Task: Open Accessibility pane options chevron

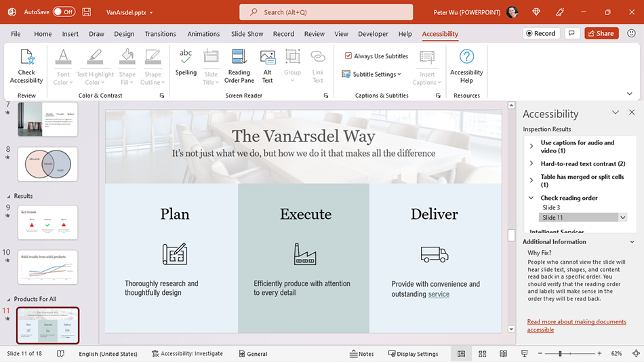Action: [x=616, y=112]
